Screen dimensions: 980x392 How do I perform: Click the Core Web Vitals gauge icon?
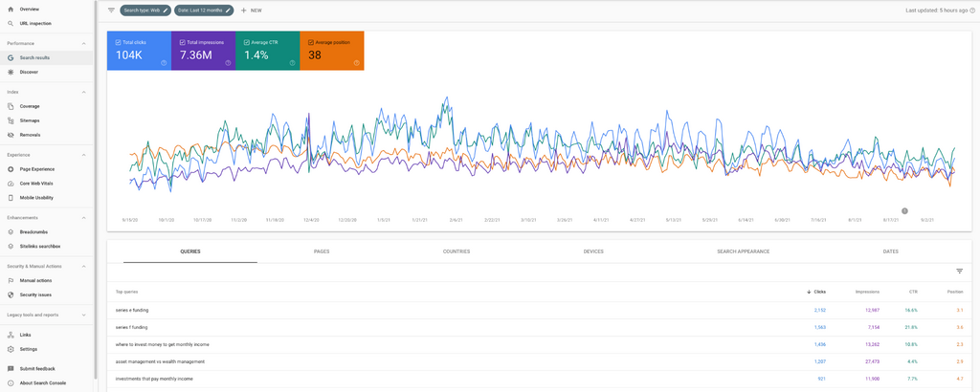[11, 184]
